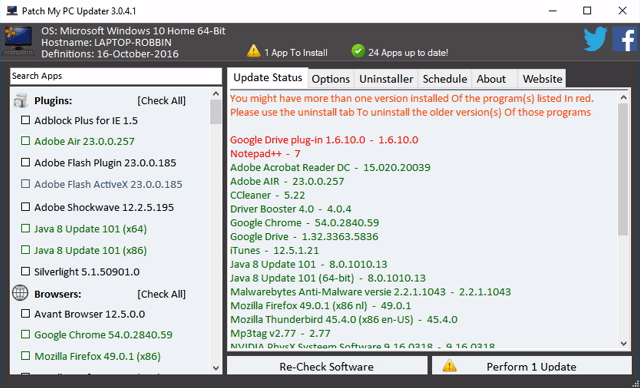Click the Re-Check Software button

point(327,365)
